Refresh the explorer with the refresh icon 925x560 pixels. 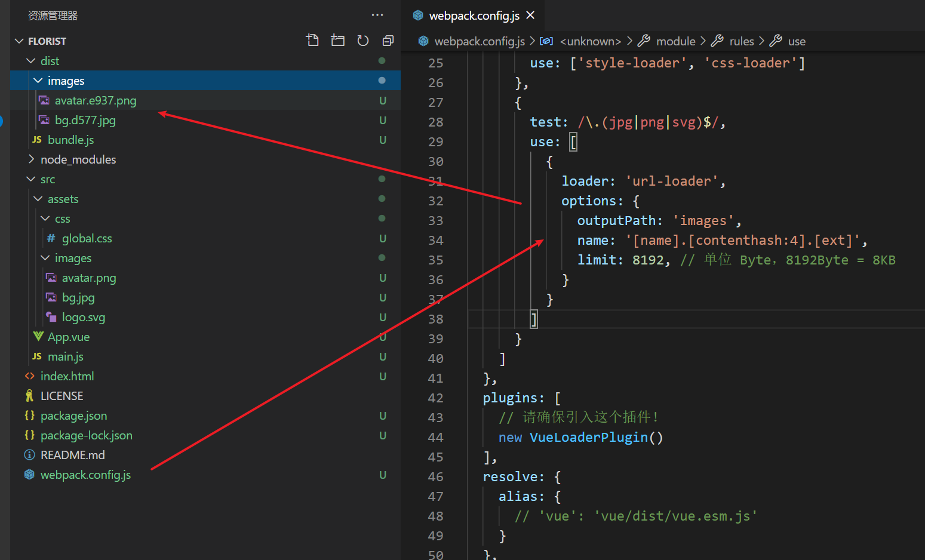(x=363, y=41)
